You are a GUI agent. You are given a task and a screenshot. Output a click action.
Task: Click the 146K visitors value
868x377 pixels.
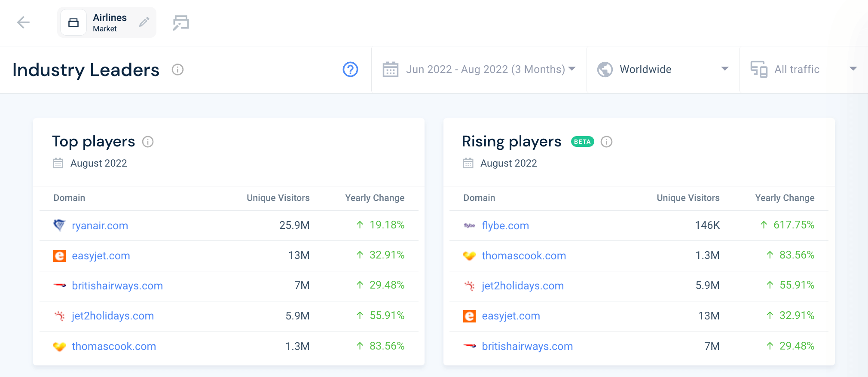click(x=707, y=225)
